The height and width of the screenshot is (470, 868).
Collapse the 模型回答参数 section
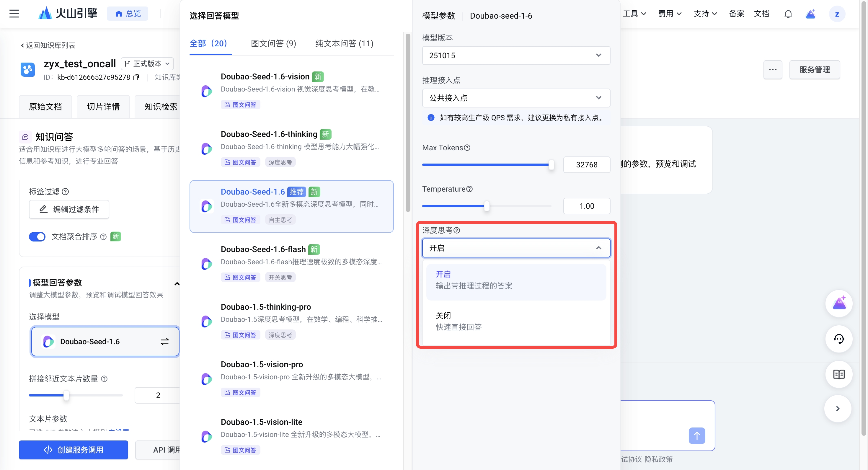tap(177, 284)
